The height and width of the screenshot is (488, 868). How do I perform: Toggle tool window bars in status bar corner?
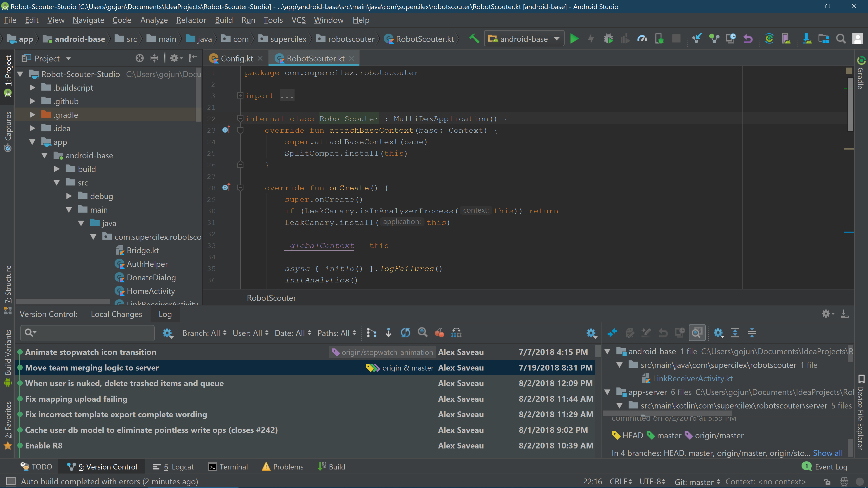point(11,481)
